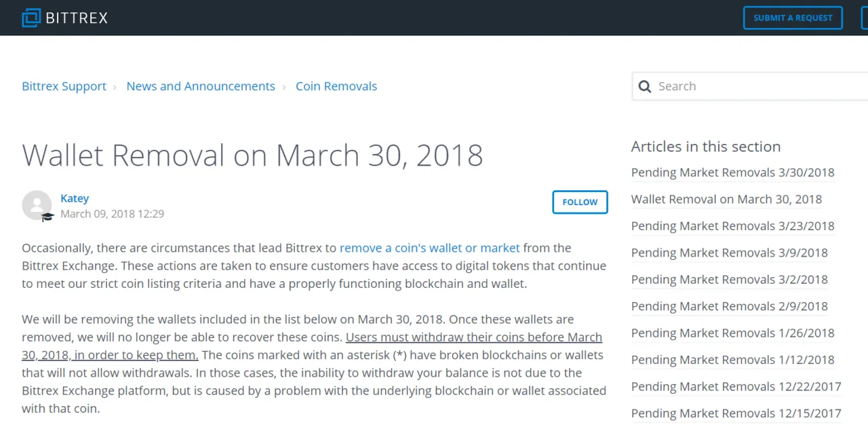This screenshot has width=868, height=427.
Task: Open Pending Market Removals 12/15/2017 article
Action: [x=736, y=413]
